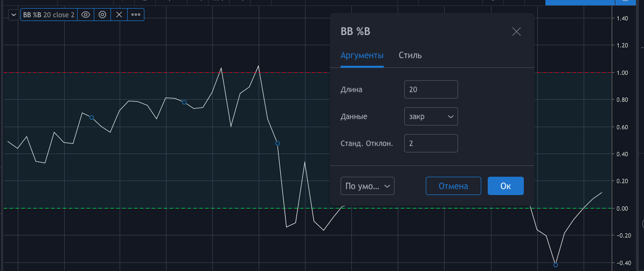Remove the BB %B indicator with X icon
The image size is (644, 271).
[119, 15]
